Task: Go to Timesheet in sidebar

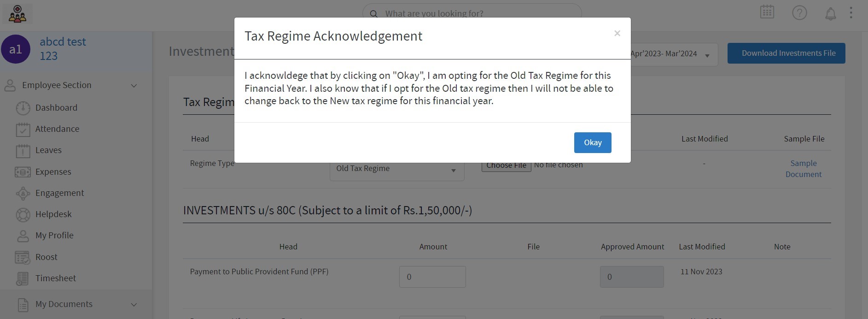Action: pyautogui.click(x=55, y=278)
